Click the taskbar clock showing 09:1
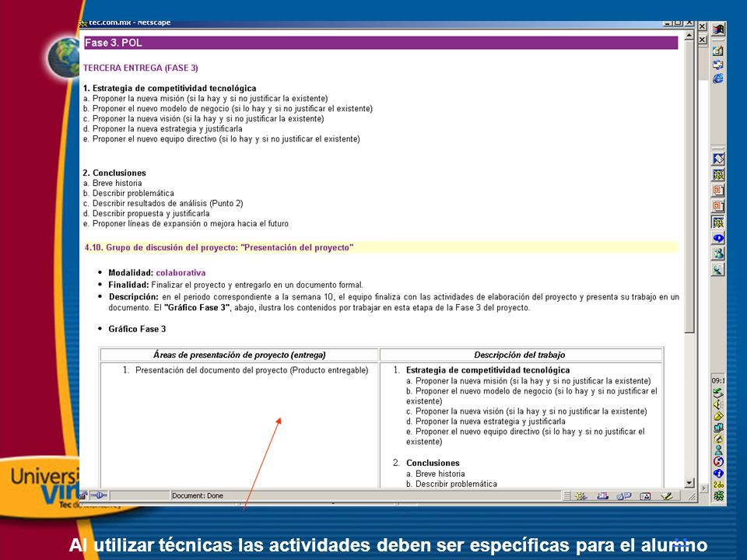 tap(718, 381)
